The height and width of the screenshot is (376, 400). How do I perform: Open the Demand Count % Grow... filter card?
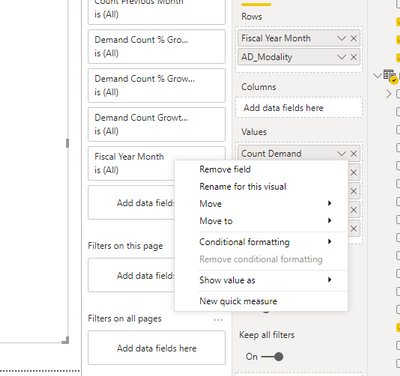coord(157,86)
